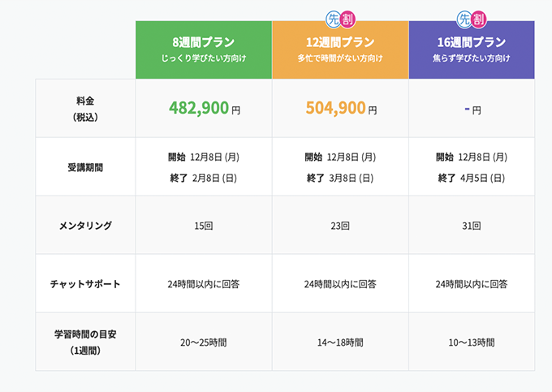The image size is (552, 392).
Task: Click the 料金(税込) row label
Action: (x=85, y=108)
